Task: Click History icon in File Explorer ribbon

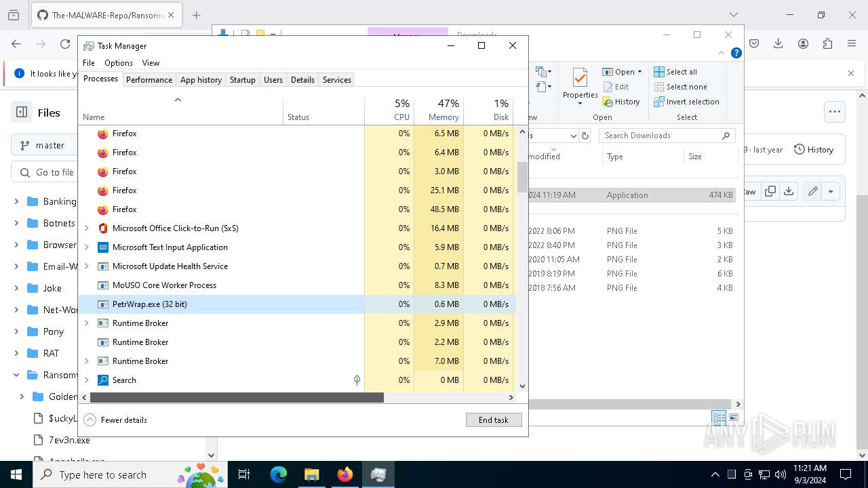Action: tap(608, 102)
